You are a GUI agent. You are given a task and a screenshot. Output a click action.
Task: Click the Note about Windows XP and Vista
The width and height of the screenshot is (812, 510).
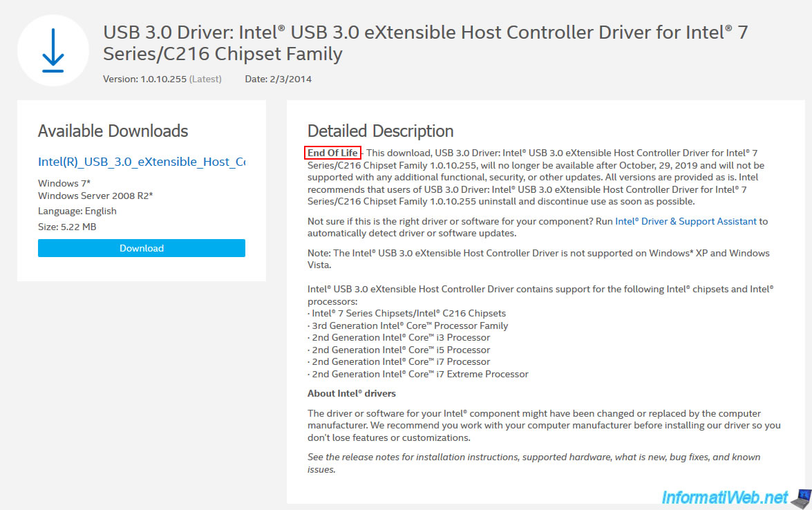click(x=538, y=259)
